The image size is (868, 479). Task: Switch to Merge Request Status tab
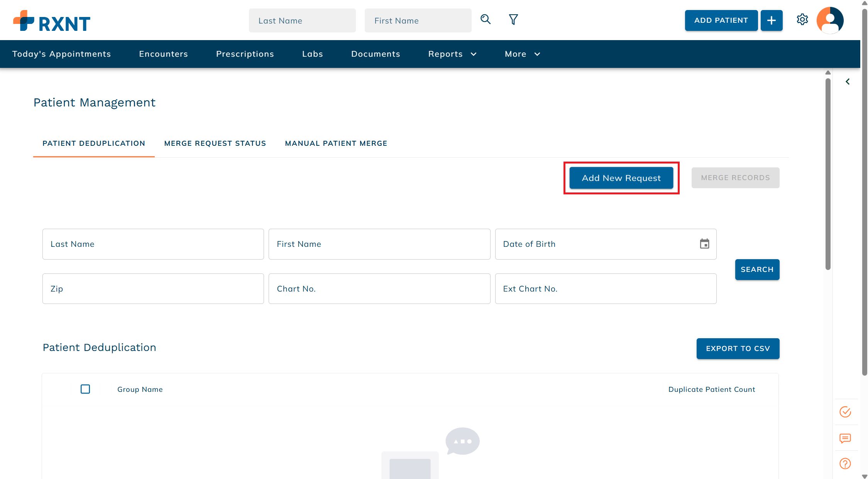click(215, 143)
